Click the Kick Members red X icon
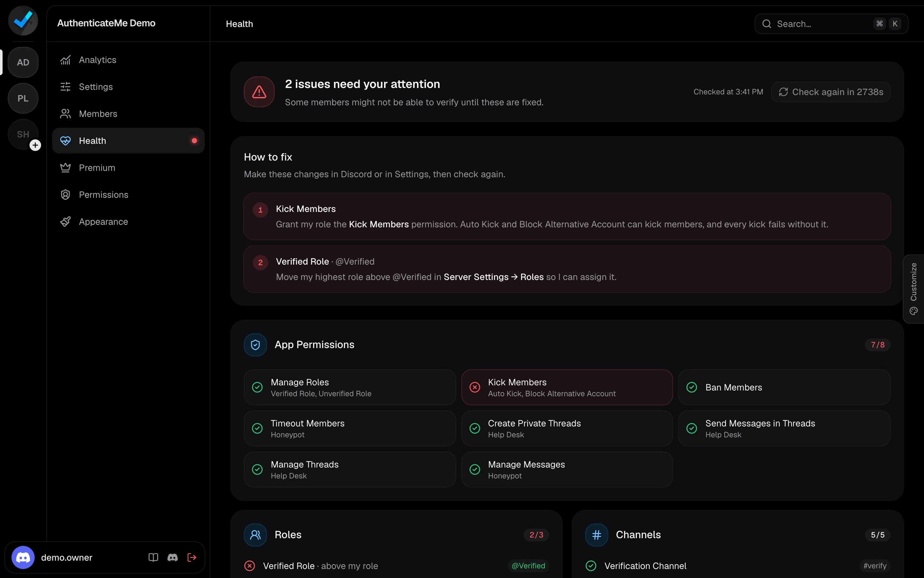This screenshot has height=578, width=924. [x=475, y=387]
